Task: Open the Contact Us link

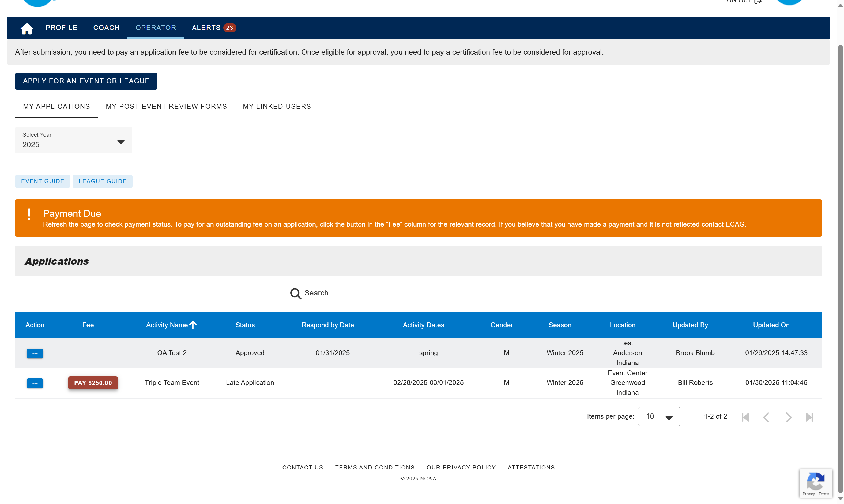Action: tap(303, 468)
